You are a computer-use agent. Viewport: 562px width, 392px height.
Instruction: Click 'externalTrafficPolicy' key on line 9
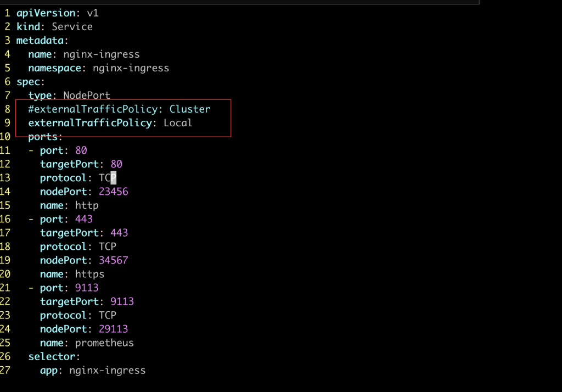tap(90, 123)
